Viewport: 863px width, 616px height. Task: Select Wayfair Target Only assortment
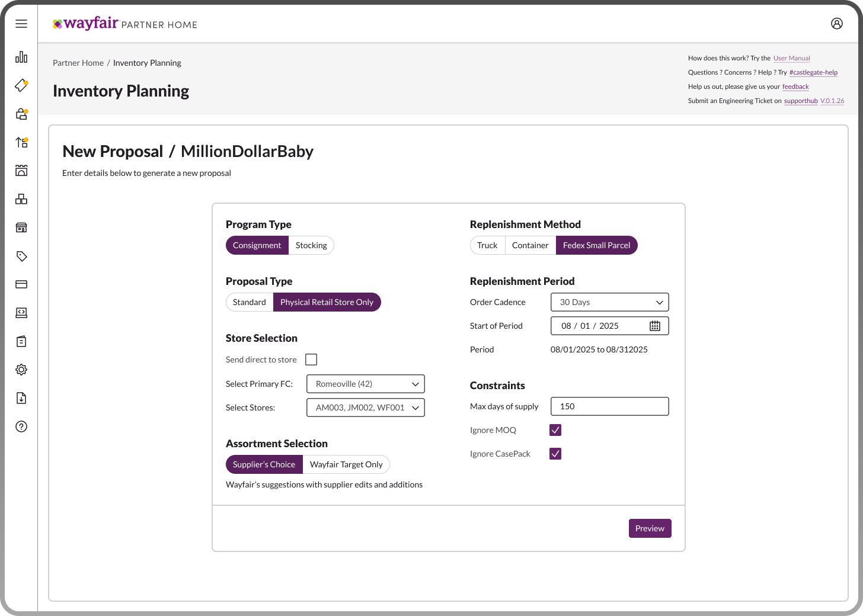[346, 464]
